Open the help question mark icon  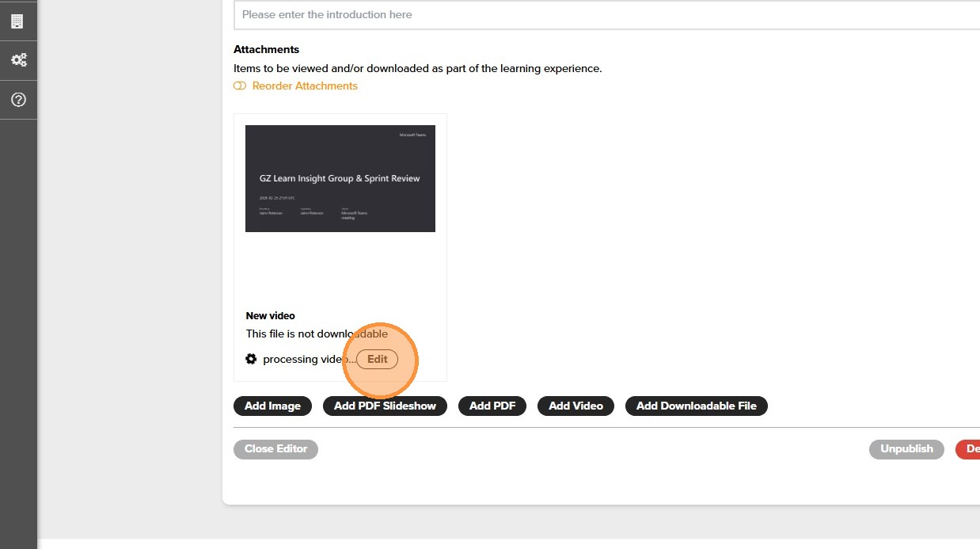click(18, 100)
